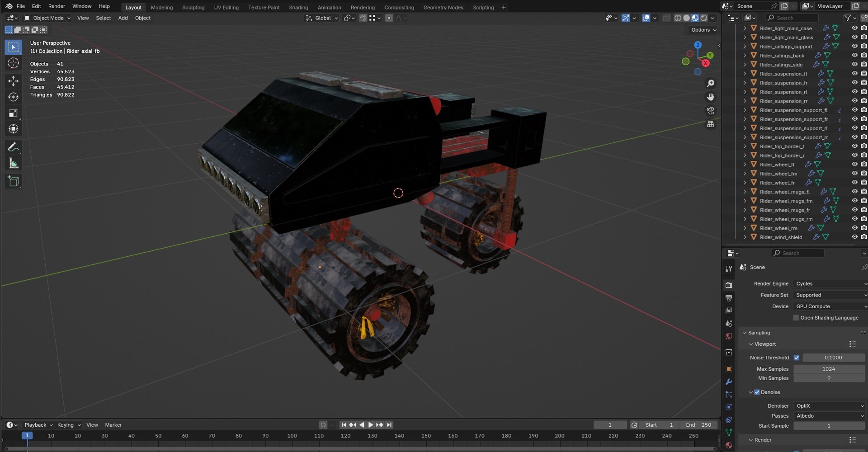Open the Render Engine Cycles dropdown
The height and width of the screenshot is (452, 868).
830,284
